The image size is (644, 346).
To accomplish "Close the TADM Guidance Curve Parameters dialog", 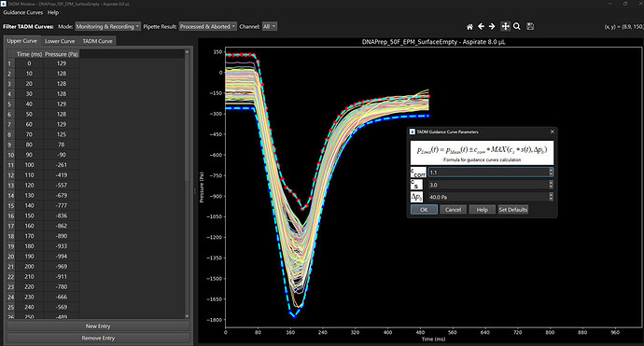I will pos(552,131).
